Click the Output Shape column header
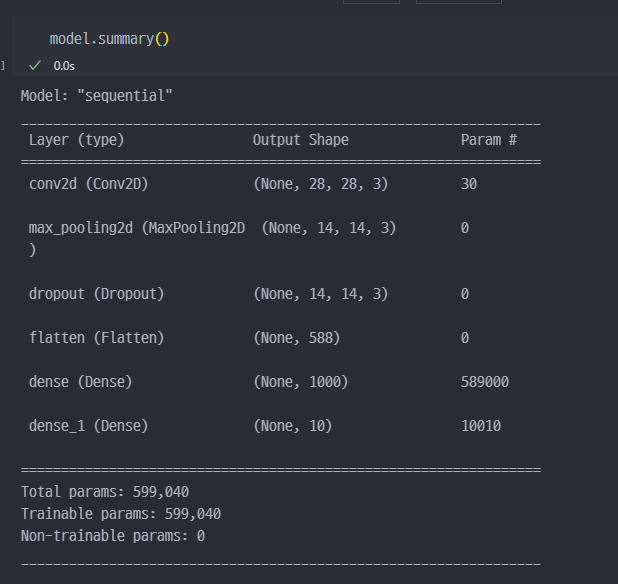The width and height of the screenshot is (618, 584). [x=300, y=140]
